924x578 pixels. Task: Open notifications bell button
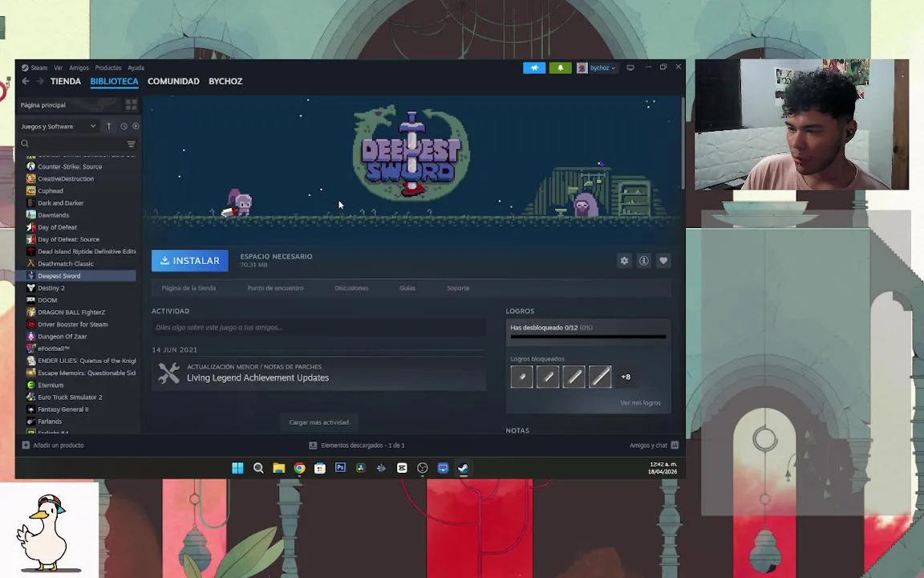561,67
